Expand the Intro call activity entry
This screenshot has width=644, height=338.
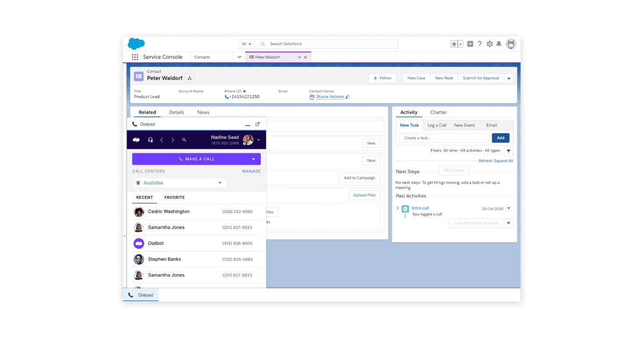tap(398, 208)
